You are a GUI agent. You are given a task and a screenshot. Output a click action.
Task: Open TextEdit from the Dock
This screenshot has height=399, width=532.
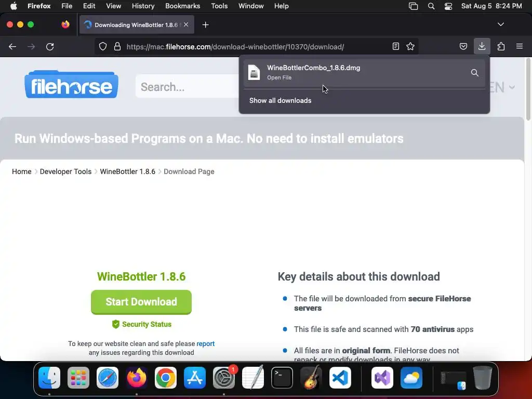[x=253, y=377]
